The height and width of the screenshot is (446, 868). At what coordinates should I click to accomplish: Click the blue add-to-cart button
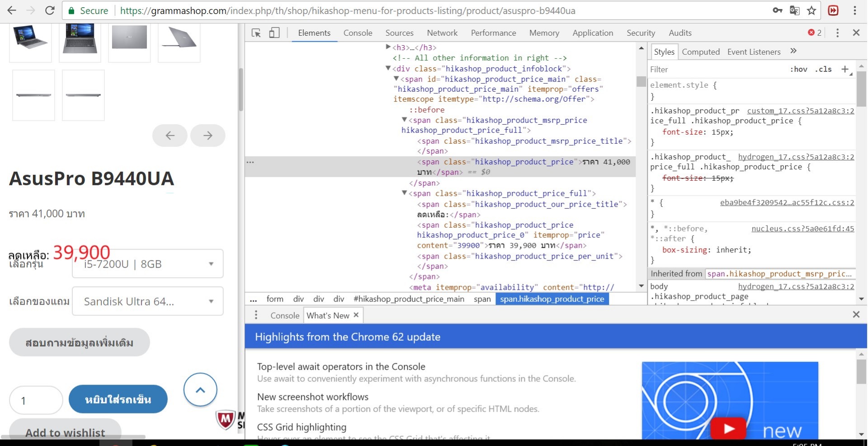(x=118, y=399)
